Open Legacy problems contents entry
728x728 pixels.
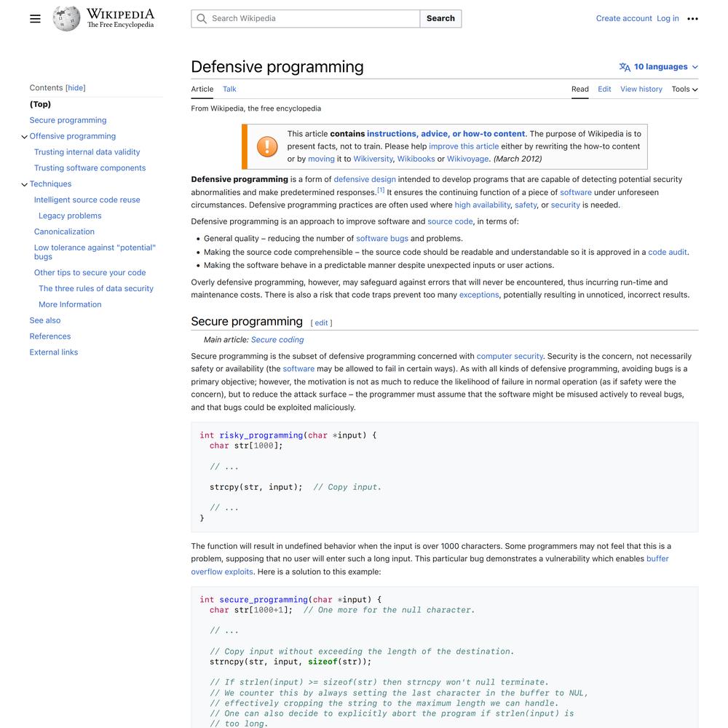70,216
